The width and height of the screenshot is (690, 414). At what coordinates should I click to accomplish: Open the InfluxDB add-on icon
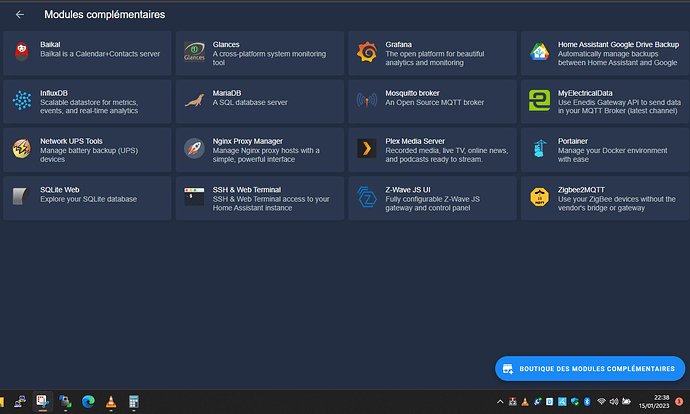pos(21,100)
